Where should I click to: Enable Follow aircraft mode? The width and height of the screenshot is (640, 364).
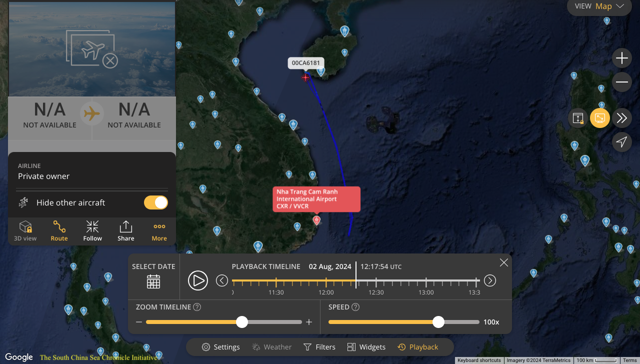coord(92,231)
